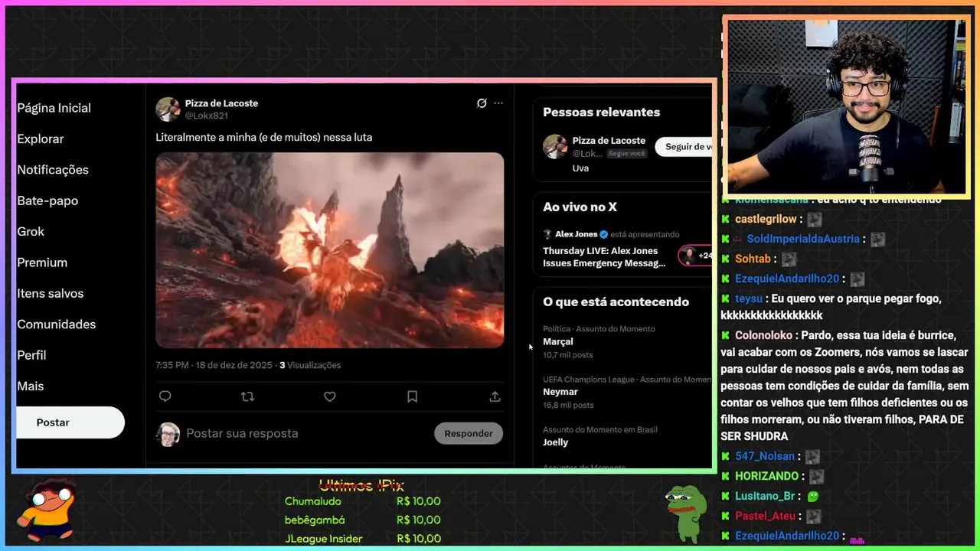Select chat user castlegrilow
The height and width of the screenshot is (551, 980).
click(x=766, y=219)
